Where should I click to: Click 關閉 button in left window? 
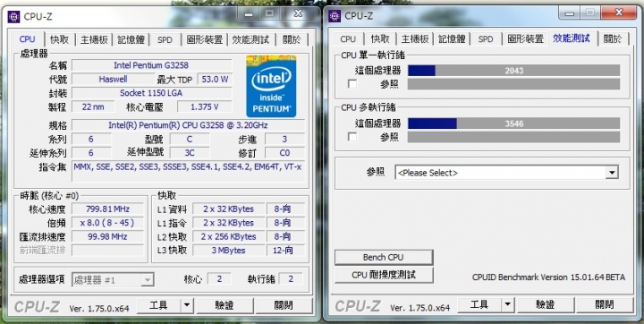tap(284, 305)
